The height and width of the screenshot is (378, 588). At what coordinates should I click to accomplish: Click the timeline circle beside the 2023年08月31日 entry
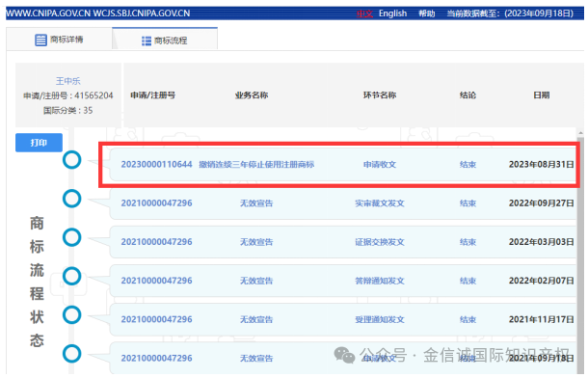[71, 160]
